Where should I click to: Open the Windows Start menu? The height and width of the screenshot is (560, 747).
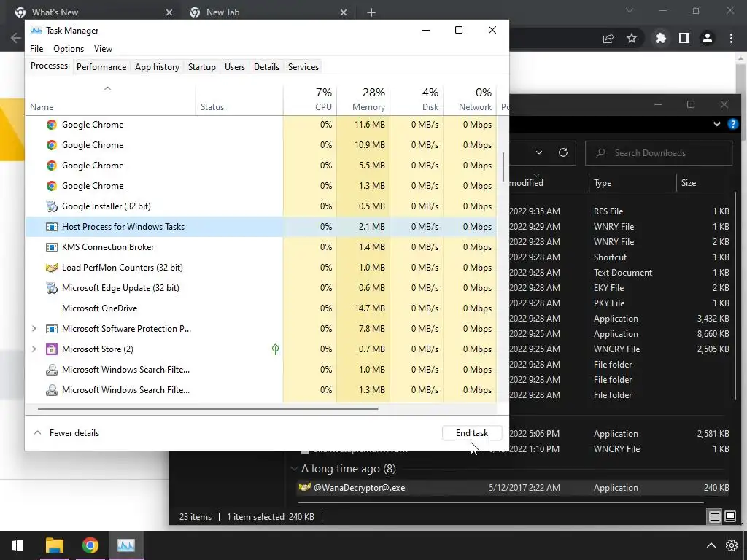click(x=18, y=545)
